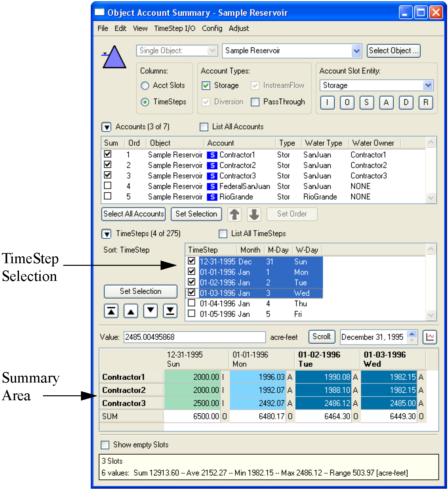Expand the Sample Reservoir object dropdown
This screenshot has height=490, width=448.
(x=356, y=51)
